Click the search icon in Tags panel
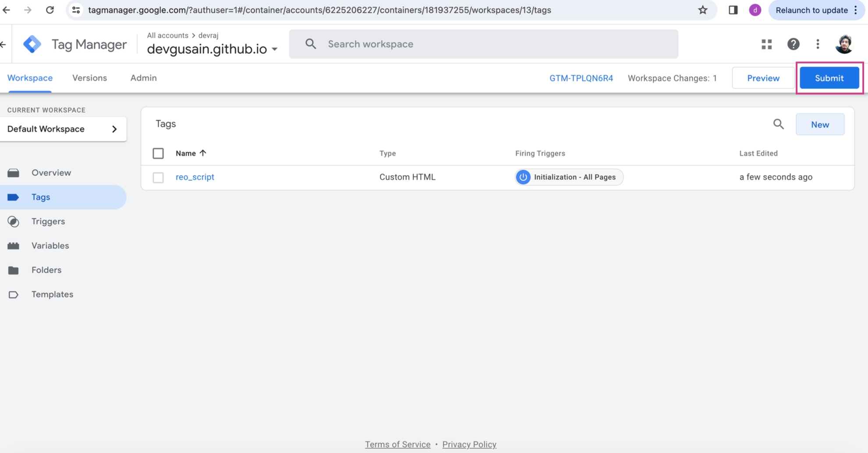The image size is (868, 453). [x=778, y=124]
